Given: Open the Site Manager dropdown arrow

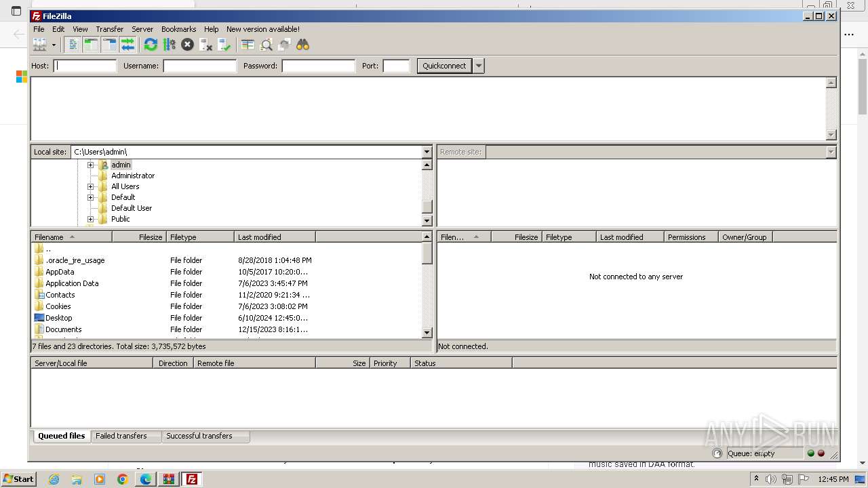Looking at the screenshot, I should click(x=54, y=45).
